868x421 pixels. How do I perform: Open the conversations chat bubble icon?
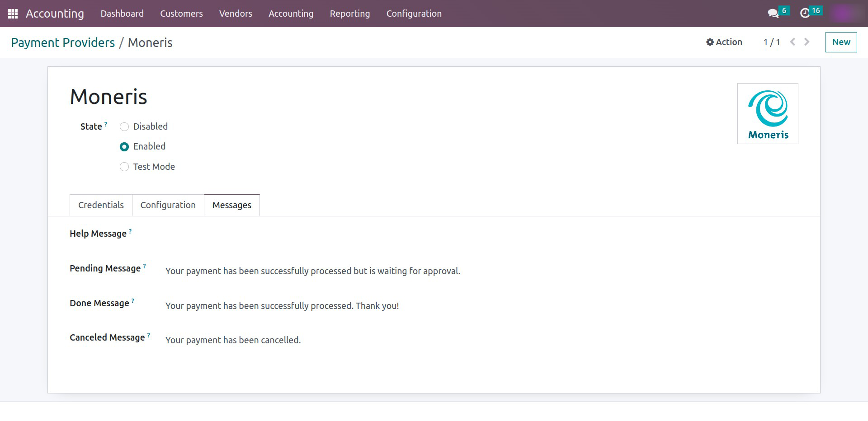click(x=773, y=14)
